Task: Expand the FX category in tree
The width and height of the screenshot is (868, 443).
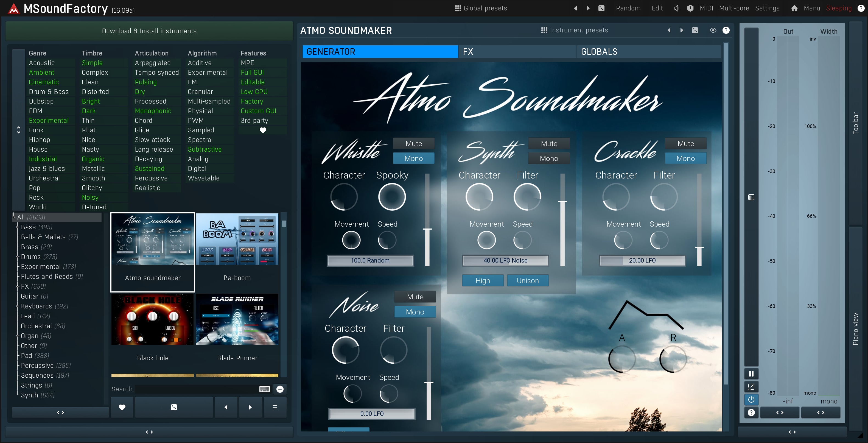Action: point(18,286)
